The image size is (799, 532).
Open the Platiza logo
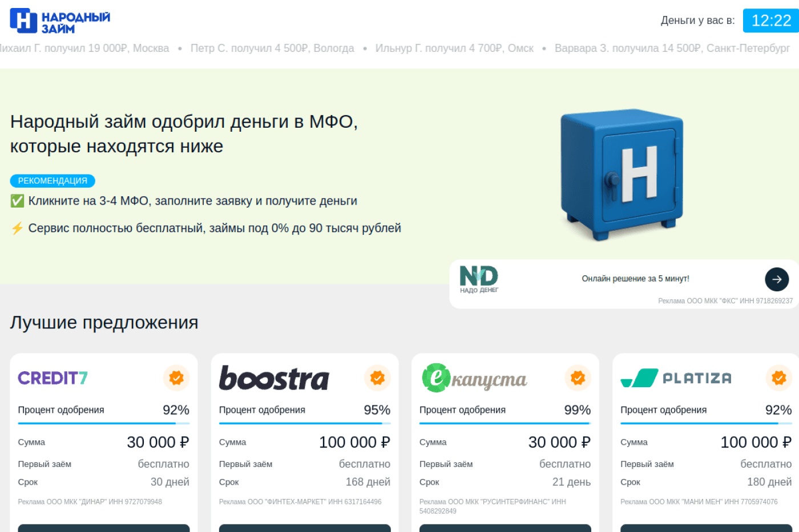(676, 378)
